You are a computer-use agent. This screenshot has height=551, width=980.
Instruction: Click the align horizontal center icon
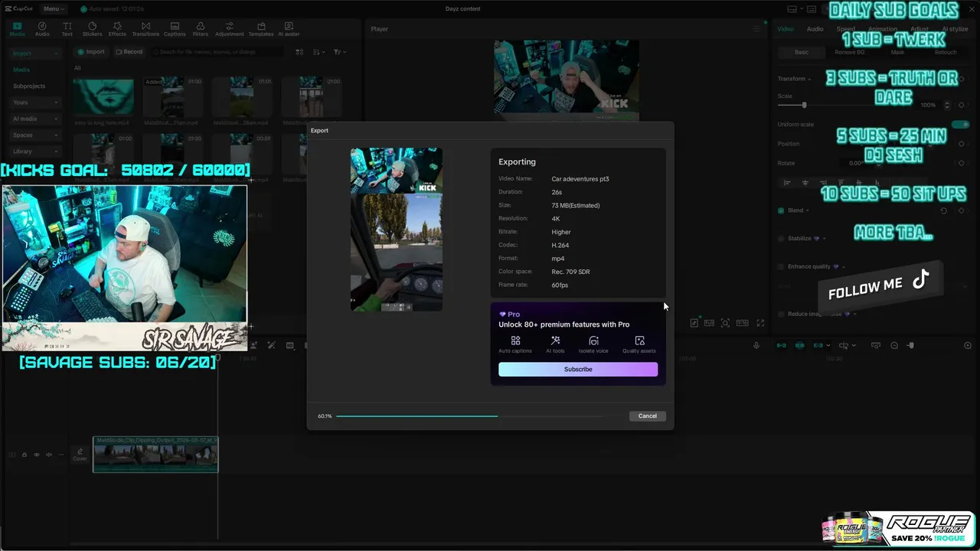[x=805, y=183]
